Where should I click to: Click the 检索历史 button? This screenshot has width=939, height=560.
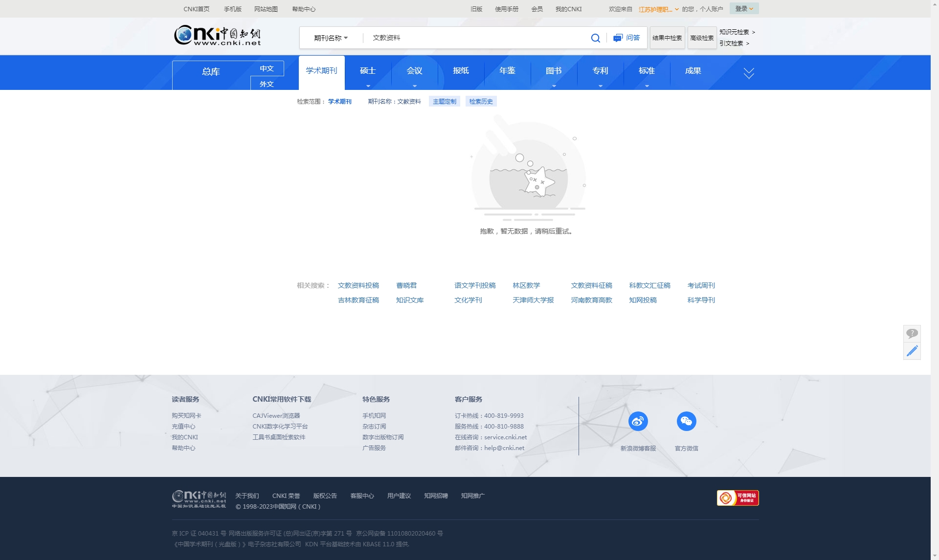pos(481,102)
